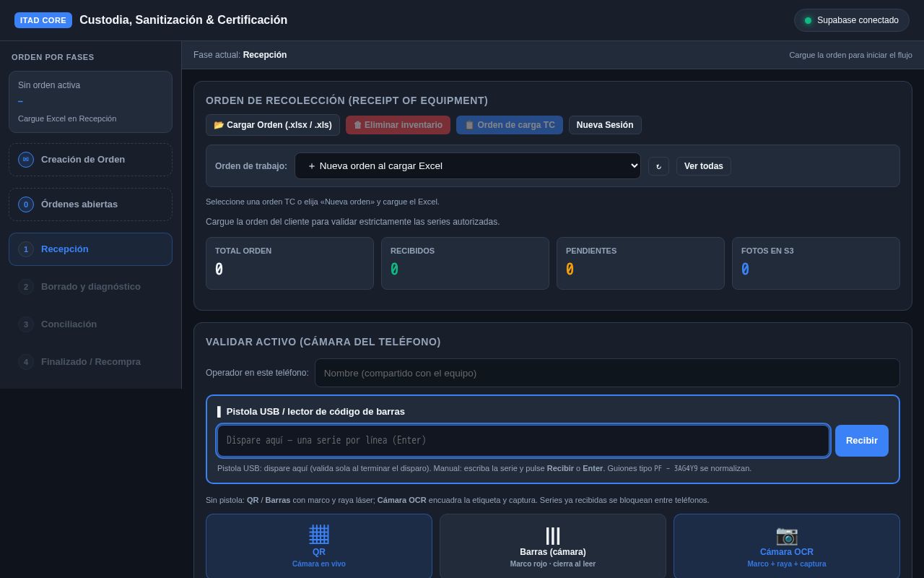This screenshot has width=924, height=578.
Task: Click the Orden de carga TC button
Action: tap(510, 125)
